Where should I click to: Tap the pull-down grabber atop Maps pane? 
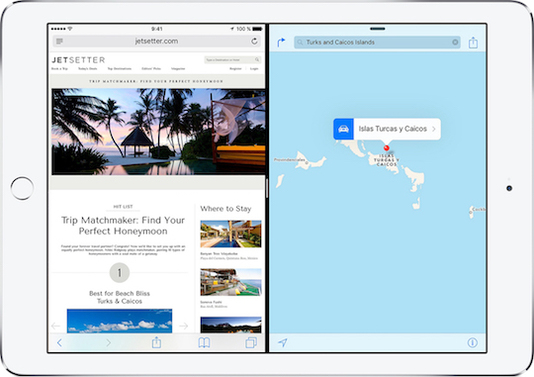pos(377,29)
